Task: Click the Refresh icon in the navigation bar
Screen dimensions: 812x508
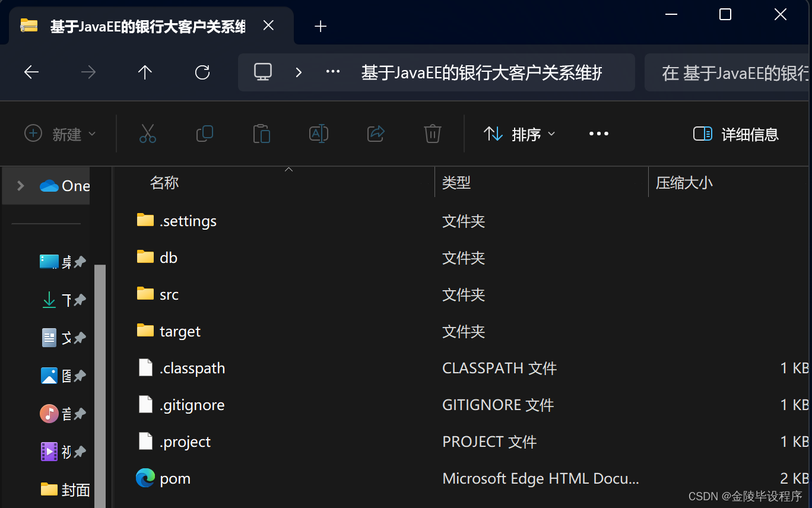Action: pyautogui.click(x=202, y=72)
